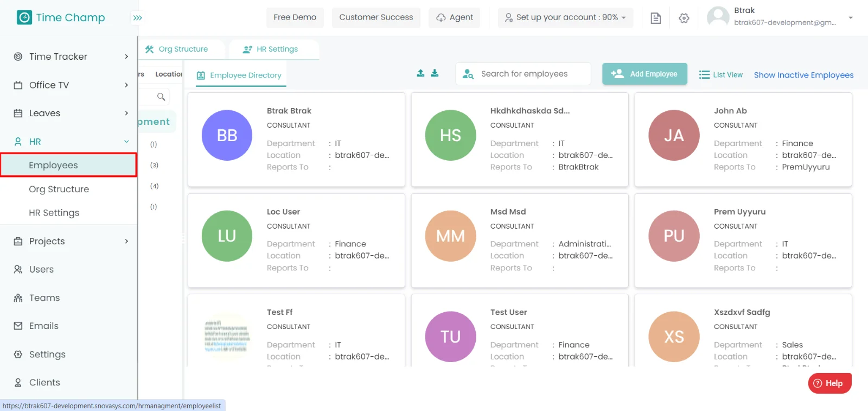The width and height of the screenshot is (868, 411).
Task: Click the Add Employee button
Action: tap(644, 74)
